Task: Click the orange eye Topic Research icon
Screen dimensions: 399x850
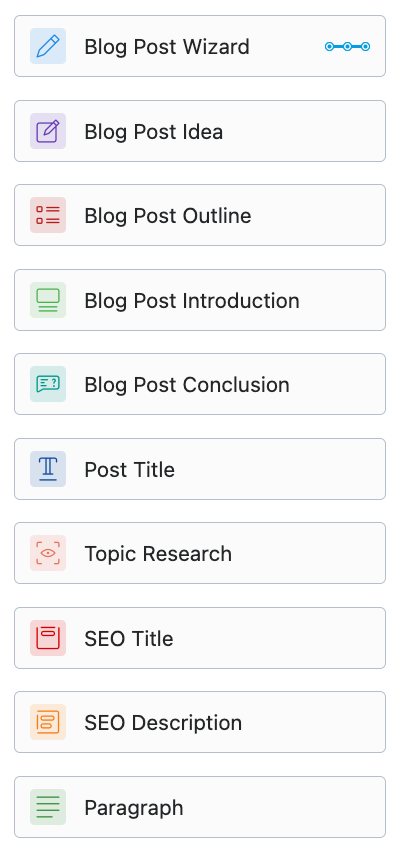Action: (x=48, y=553)
